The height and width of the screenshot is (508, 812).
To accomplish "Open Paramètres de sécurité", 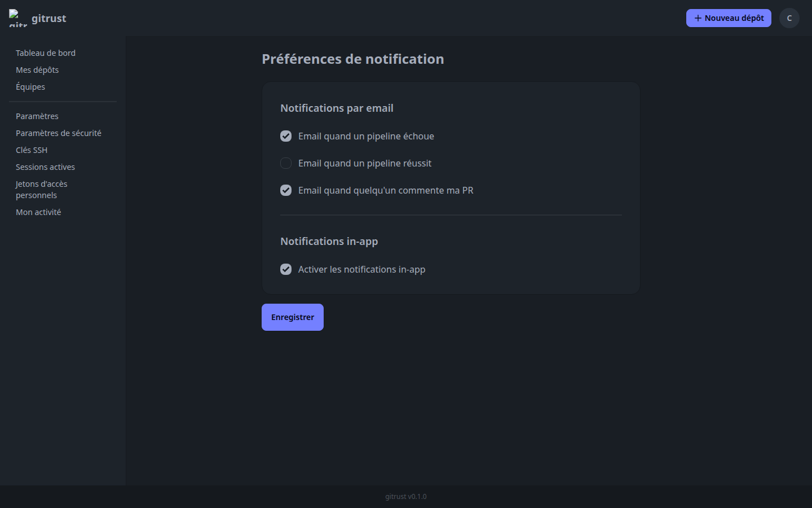I will click(x=59, y=133).
